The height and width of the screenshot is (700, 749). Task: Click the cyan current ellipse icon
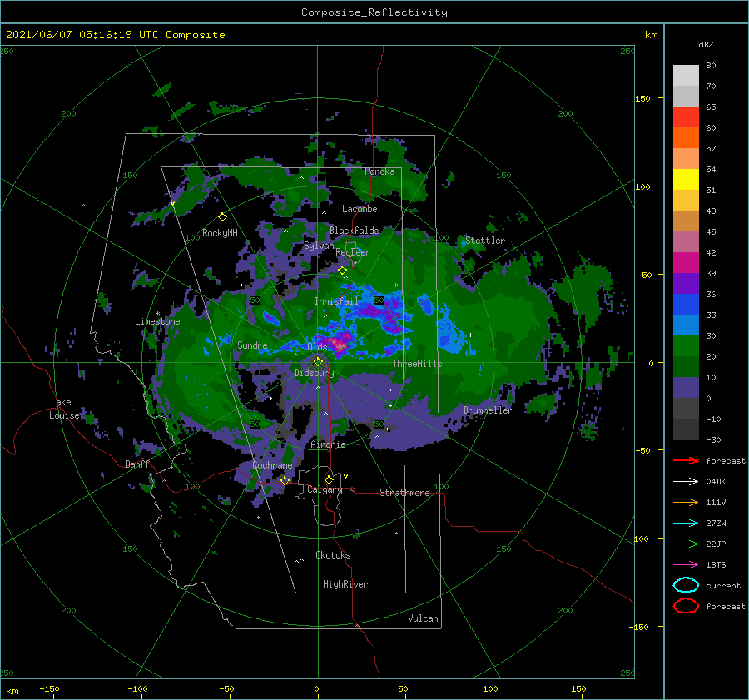(686, 585)
